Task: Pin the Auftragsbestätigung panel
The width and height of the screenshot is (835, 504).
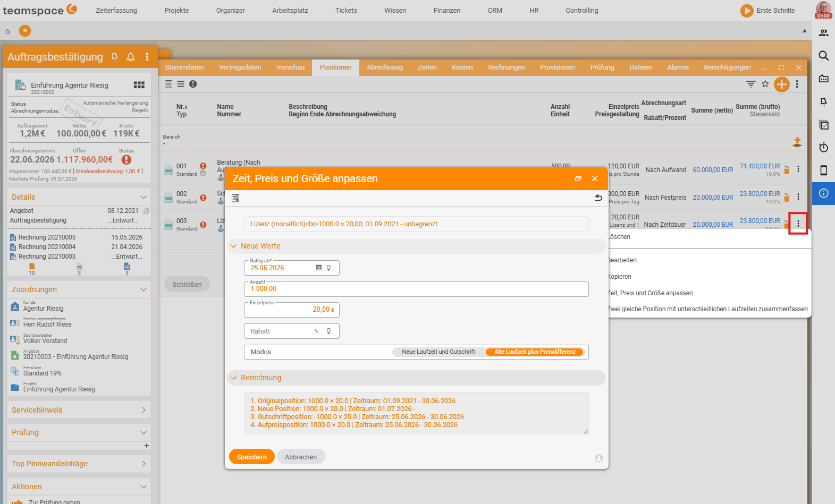Action: pyautogui.click(x=114, y=57)
